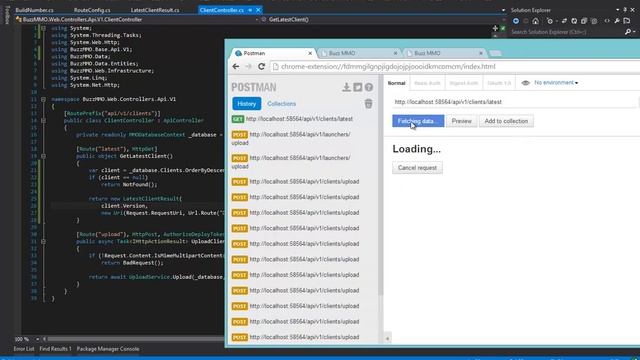The width and height of the screenshot is (640, 360).
Task: Collapse the GetLatestClient method block
Action: click(x=43, y=156)
